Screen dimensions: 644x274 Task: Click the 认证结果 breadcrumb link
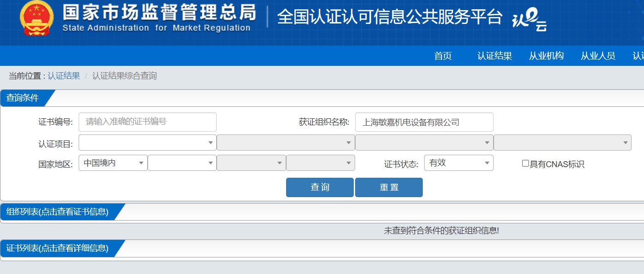(63, 76)
